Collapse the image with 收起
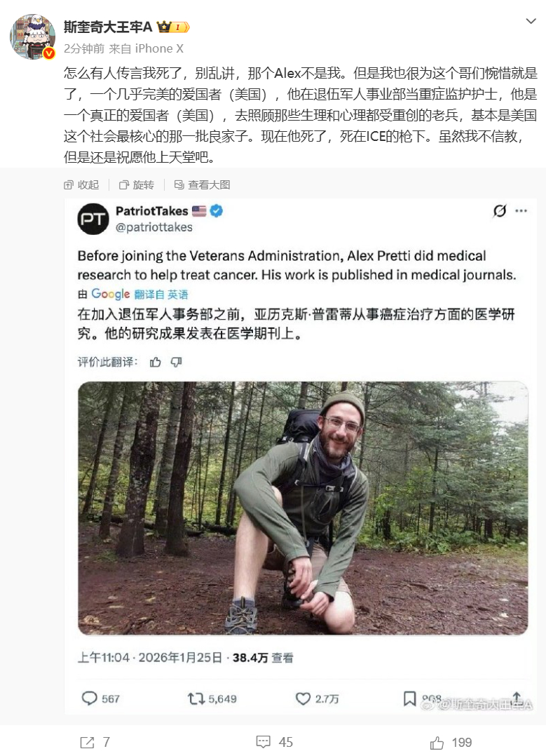546x756 pixels. click(81, 184)
